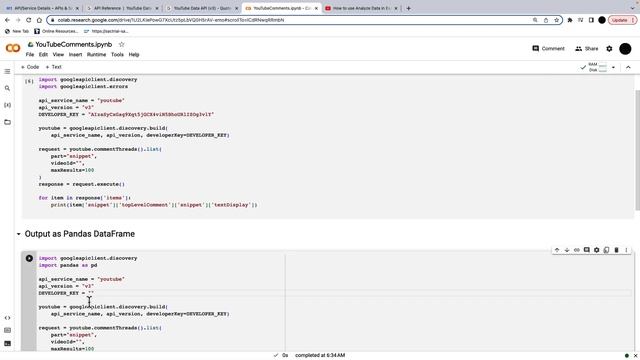The width and height of the screenshot is (640, 360).
Task: Add a new Code cell
Action: coord(30,67)
